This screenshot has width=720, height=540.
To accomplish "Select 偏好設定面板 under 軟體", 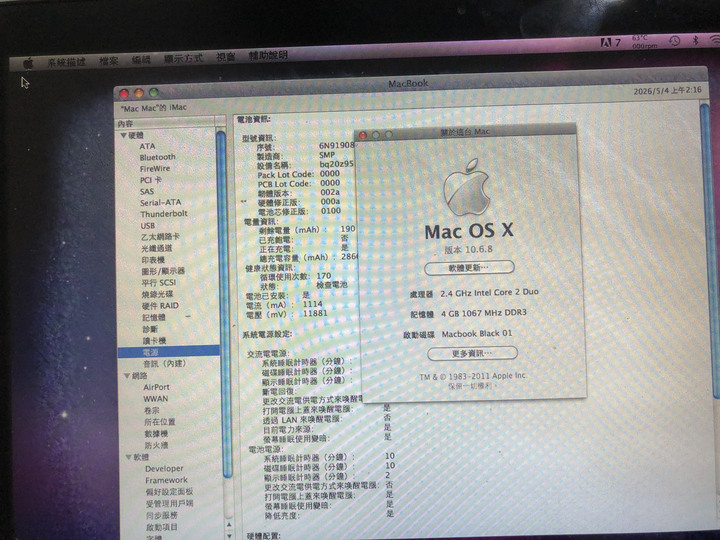I will click(x=169, y=491).
